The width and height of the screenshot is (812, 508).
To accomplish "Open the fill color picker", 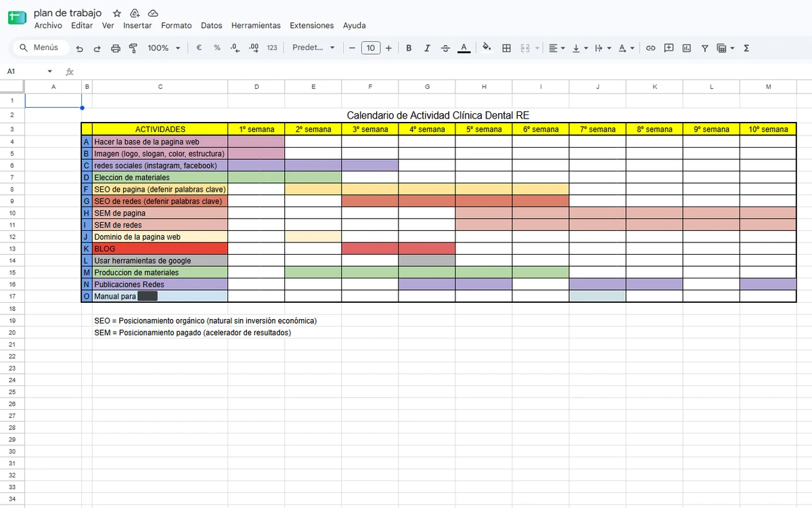I will pyautogui.click(x=487, y=48).
